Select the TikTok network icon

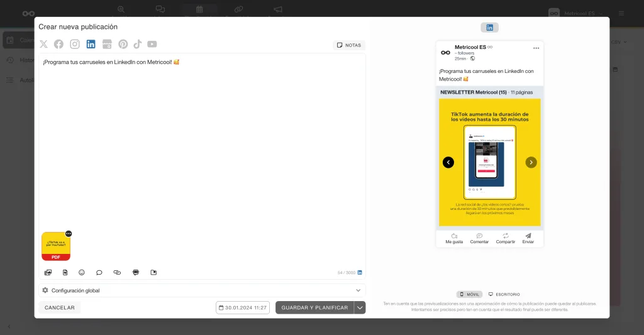click(x=138, y=44)
